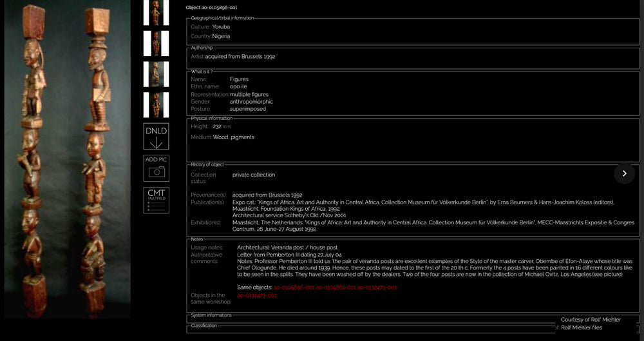Collapse the Notes section header

tap(197, 239)
